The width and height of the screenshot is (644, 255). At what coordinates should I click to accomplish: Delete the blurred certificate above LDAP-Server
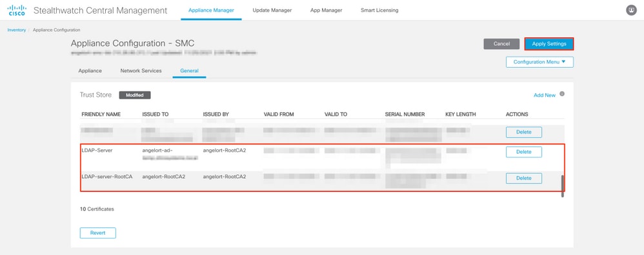(524, 132)
